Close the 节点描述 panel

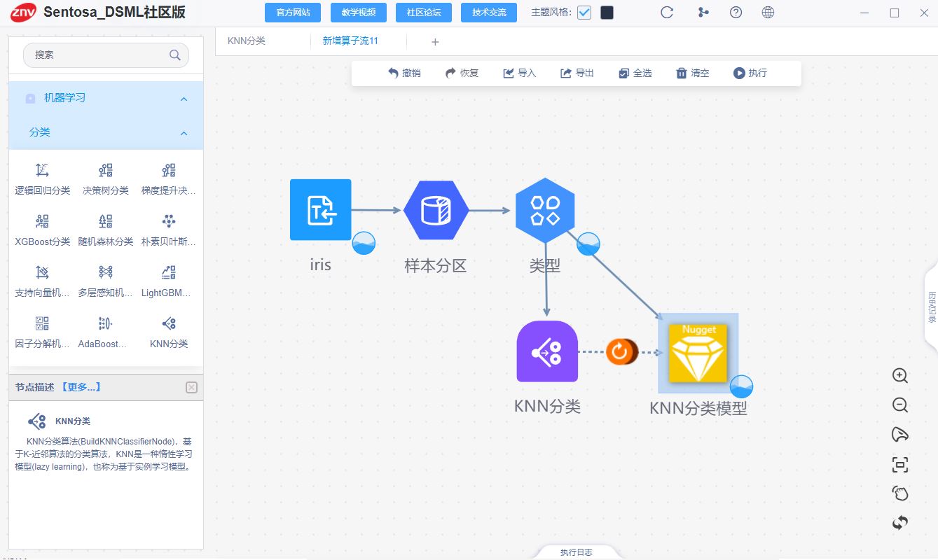[192, 387]
